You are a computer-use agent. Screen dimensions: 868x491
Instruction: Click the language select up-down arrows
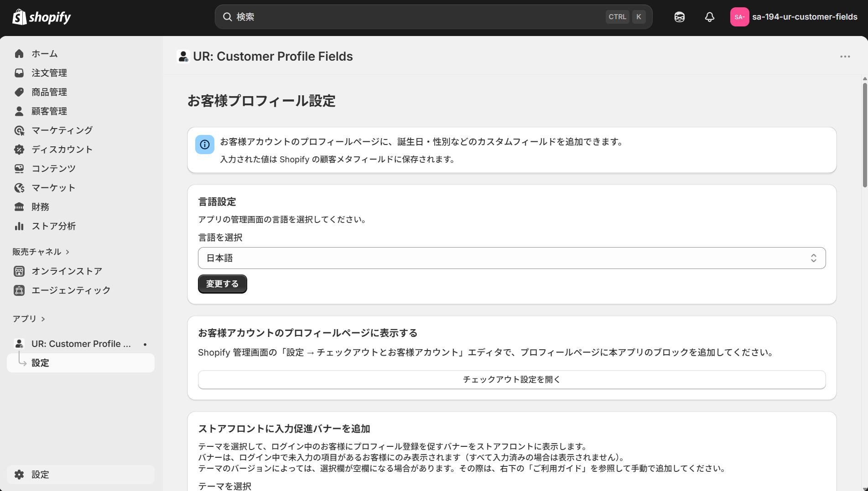click(813, 258)
